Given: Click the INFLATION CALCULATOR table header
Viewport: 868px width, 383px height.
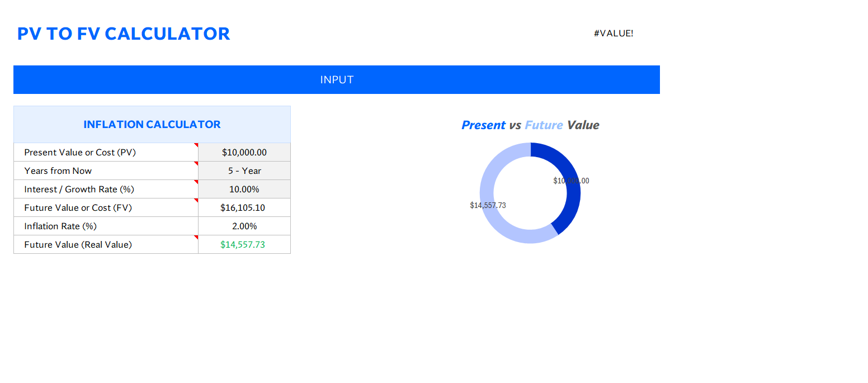Looking at the screenshot, I should click(x=152, y=124).
